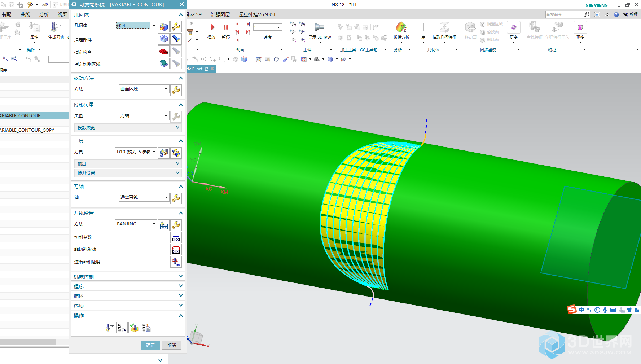Open the Analysis (分析) menu tab
This screenshot has height=364, width=641.
[44, 14]
